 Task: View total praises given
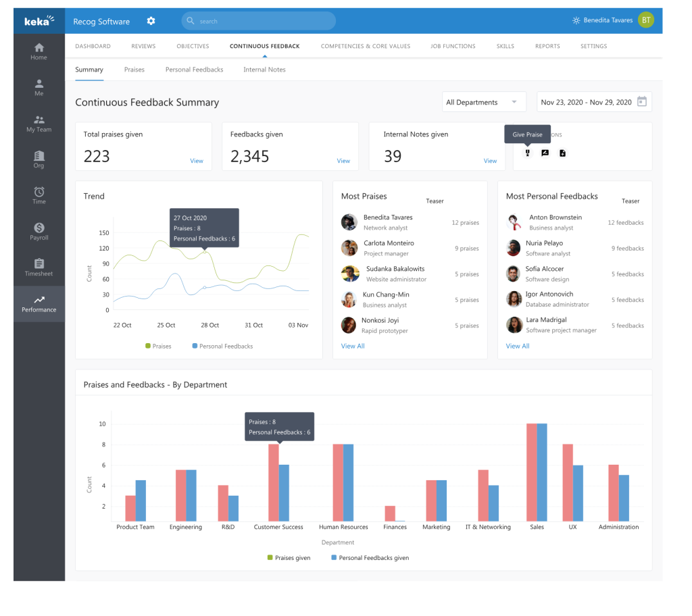pos(197,161)
